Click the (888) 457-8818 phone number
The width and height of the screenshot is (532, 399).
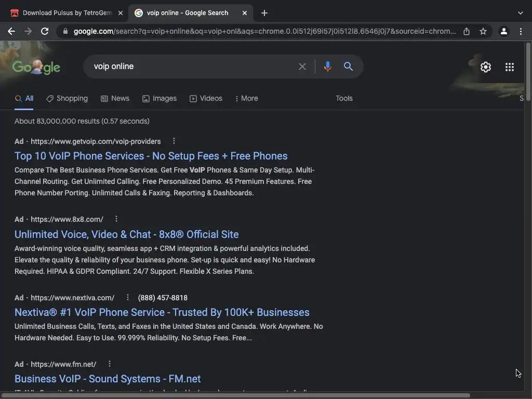163,298
